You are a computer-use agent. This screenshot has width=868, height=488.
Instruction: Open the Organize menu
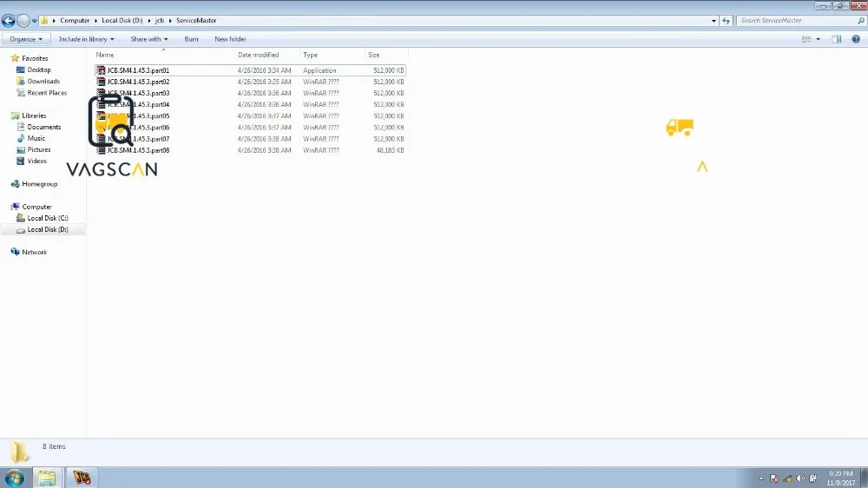pyautogui.click(x=25, y=39)
